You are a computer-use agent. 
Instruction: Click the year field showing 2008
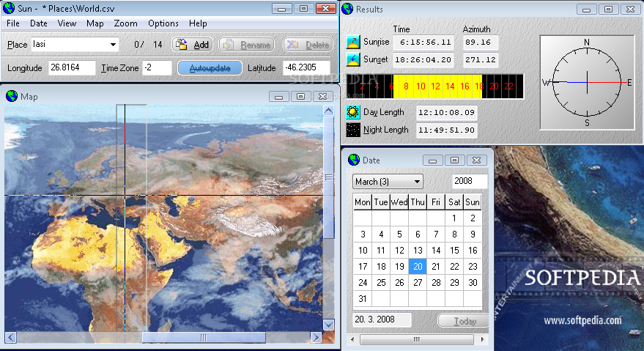click(470, 181)
